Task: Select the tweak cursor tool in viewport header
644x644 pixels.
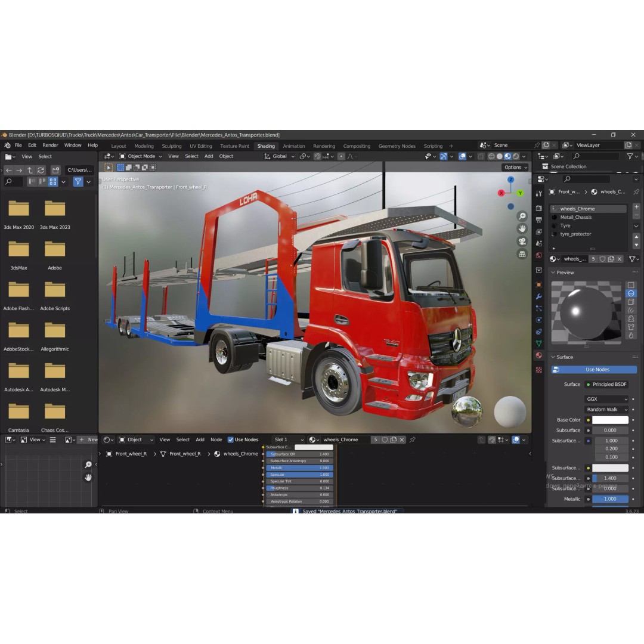Action: click(109, 168)
